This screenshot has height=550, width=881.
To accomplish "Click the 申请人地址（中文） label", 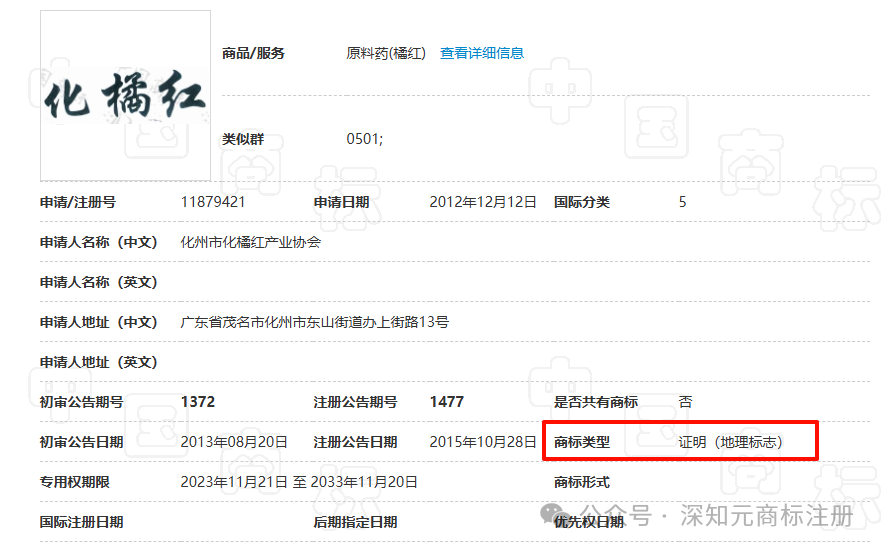I will pos(99,322).
